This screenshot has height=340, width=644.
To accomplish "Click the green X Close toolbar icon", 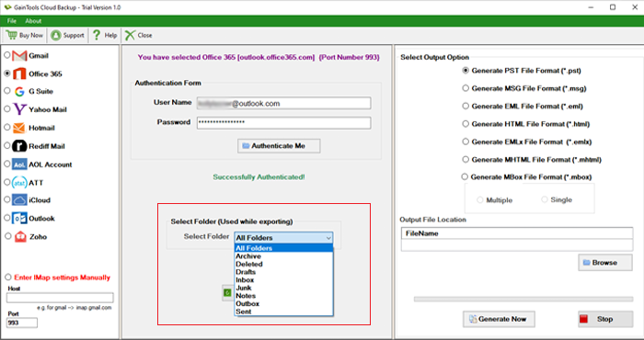I will pos(130,35).
